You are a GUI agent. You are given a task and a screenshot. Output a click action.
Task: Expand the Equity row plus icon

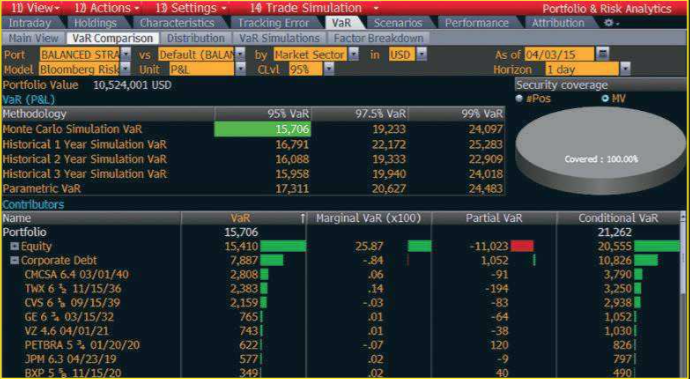coord(15,247)
